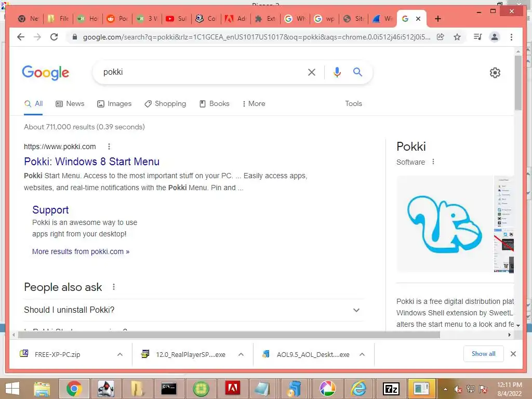Open the Chrome profile icon
Image resolution: width=532 pixels, height=399 pixels.
495,37
